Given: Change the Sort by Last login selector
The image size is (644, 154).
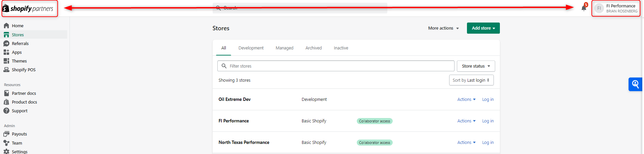Looking at the screenshot, I should click(x=471, y=80).
